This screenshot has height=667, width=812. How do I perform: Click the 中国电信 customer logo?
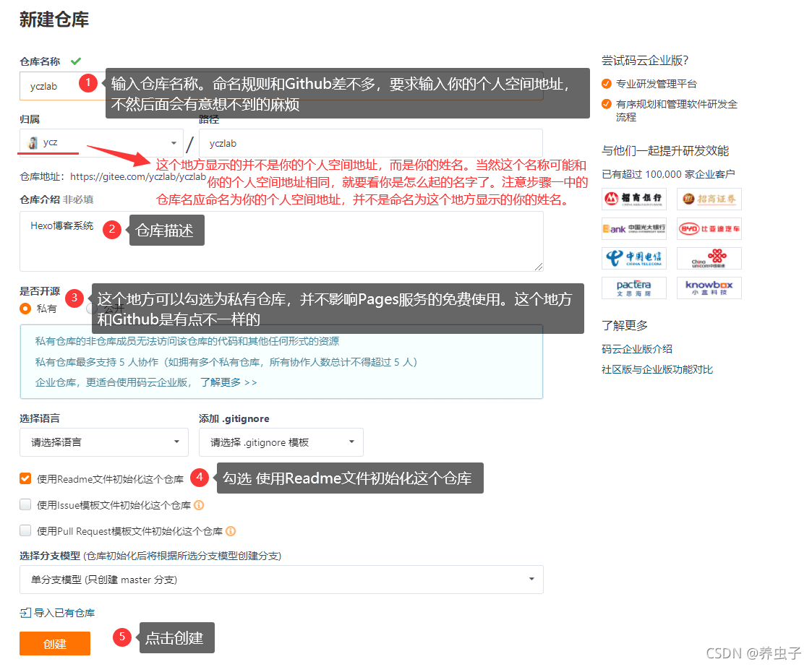point(634,258)
